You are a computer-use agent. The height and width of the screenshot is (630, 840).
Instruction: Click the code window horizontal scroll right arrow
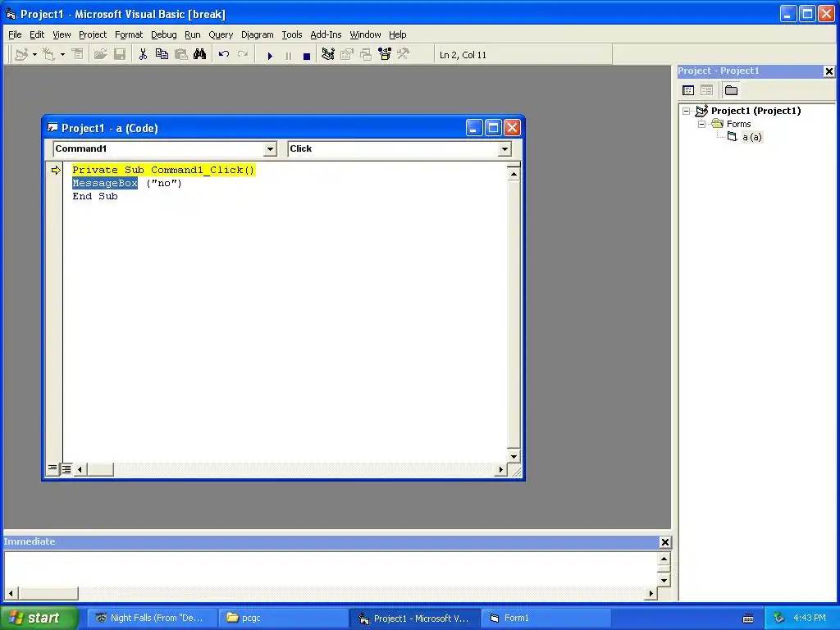tap(500, 469)
